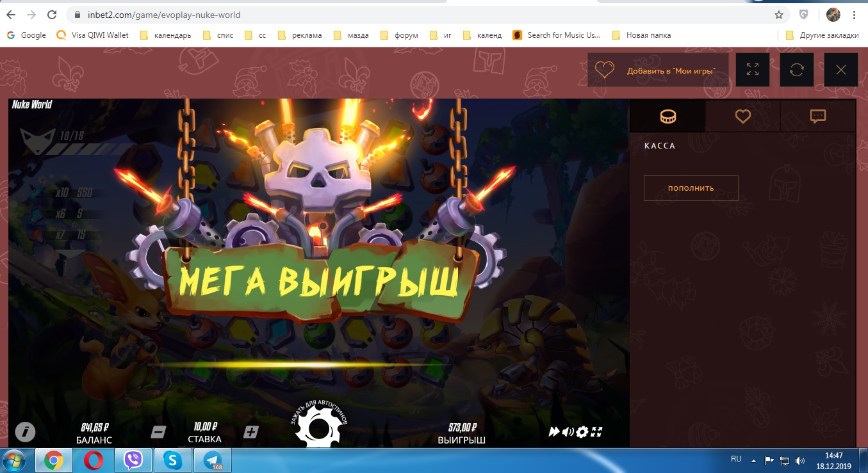Mute the game sound speaker icon

(568, 432)
